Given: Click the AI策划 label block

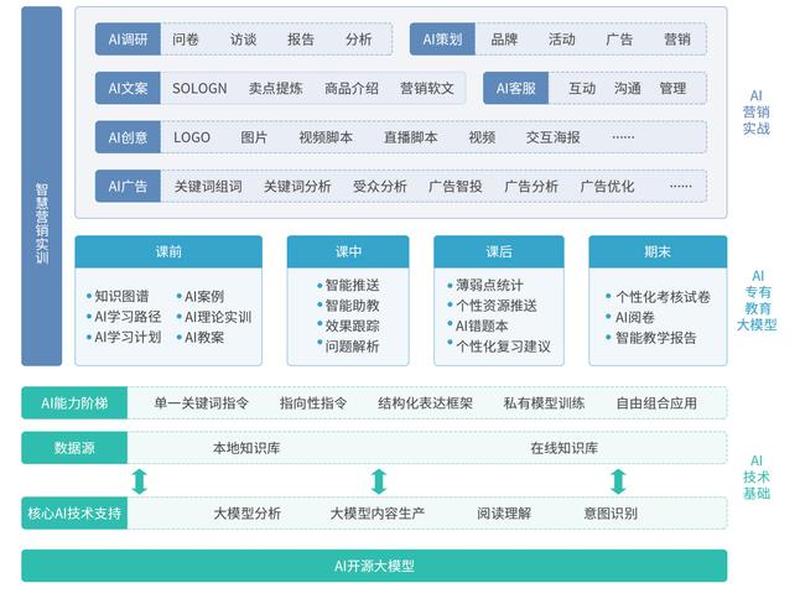Looking at the screenshot, I should click(442, 39).
